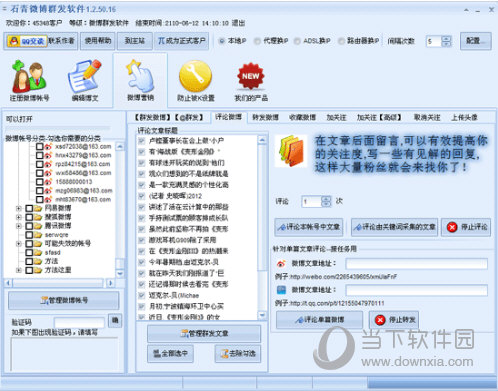Select the 代理换IP radio button
The image size is (498, 391).
[257, 41]
